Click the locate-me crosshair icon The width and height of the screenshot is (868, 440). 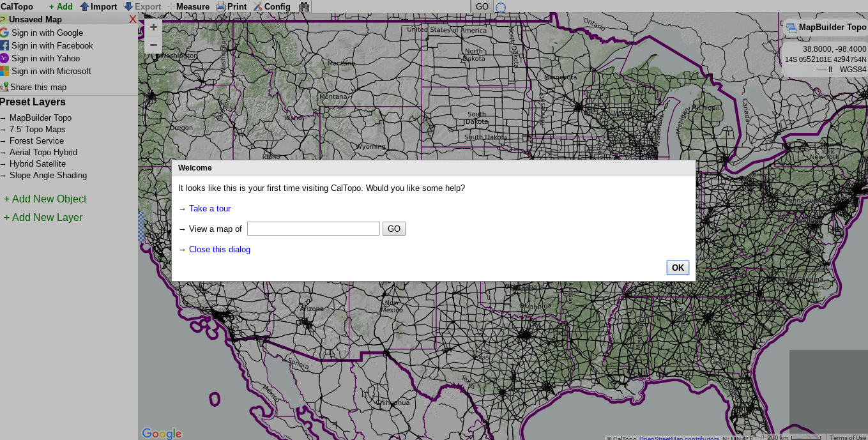tap(501, 7)
